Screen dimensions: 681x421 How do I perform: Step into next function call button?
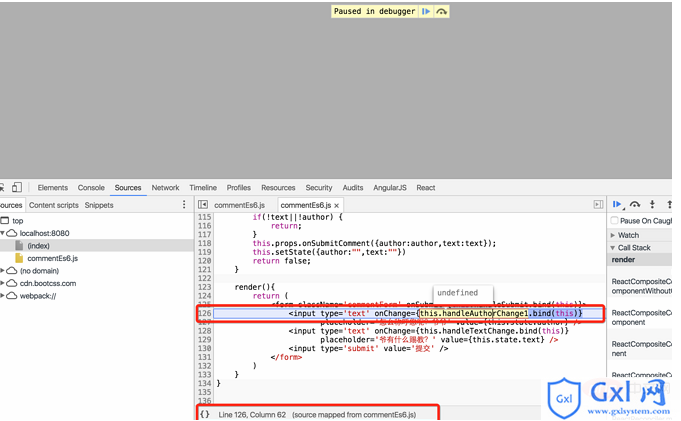pos(652,205)
